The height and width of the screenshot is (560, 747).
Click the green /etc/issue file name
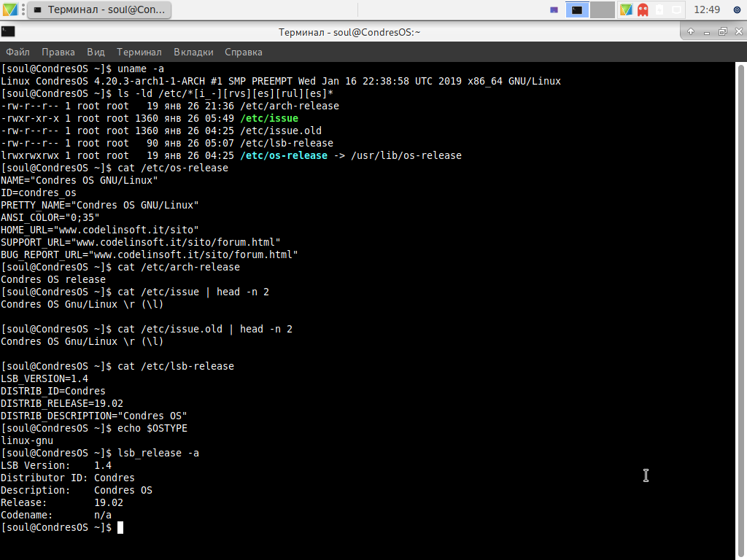pos(269,119)
